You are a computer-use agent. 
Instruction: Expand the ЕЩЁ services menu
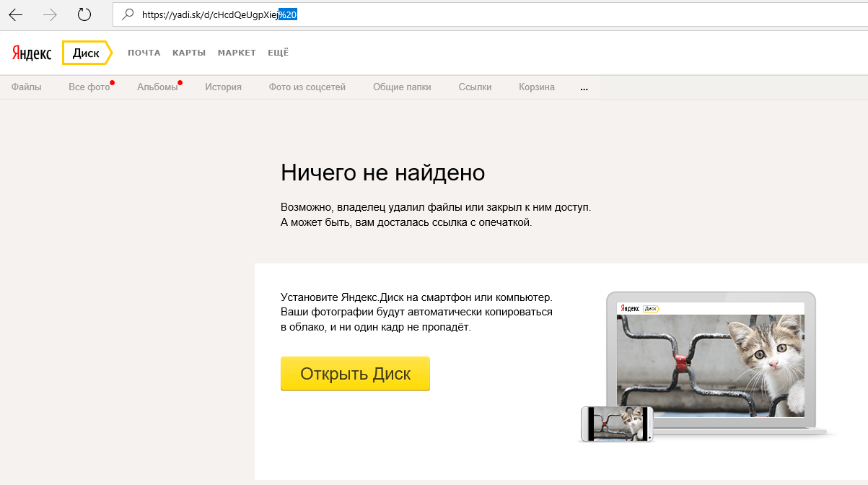[278, 53]
